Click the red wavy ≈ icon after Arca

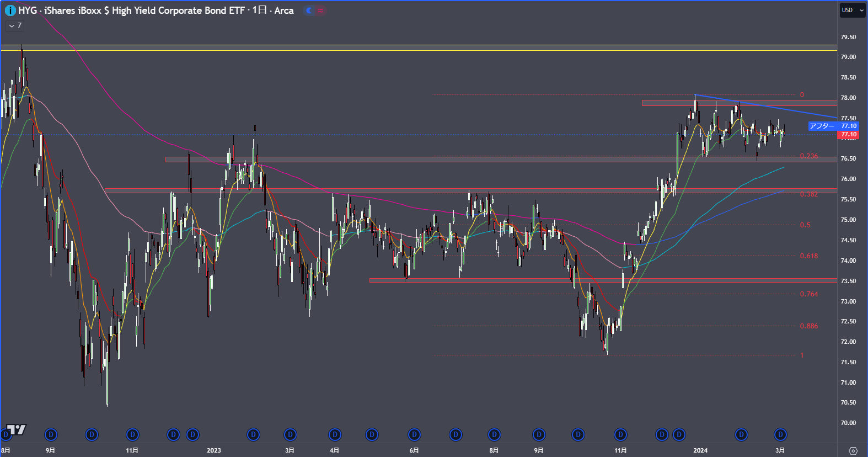(x=320, y=10)
